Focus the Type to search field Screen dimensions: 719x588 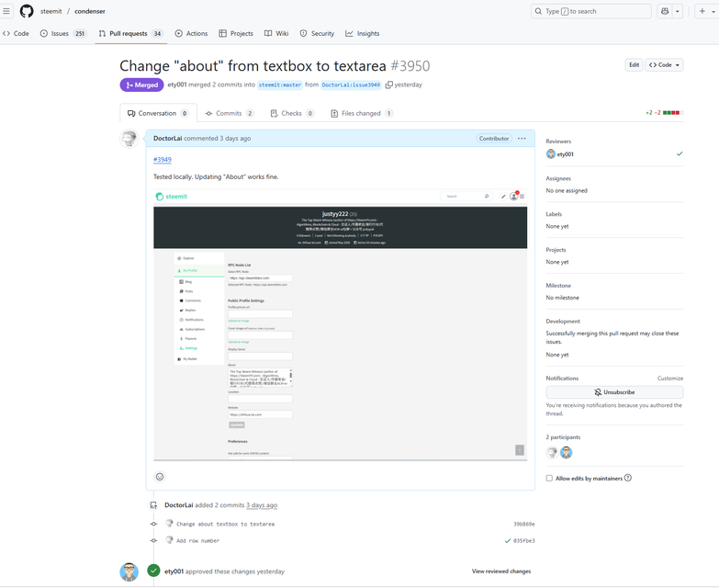tap(591, 11)
